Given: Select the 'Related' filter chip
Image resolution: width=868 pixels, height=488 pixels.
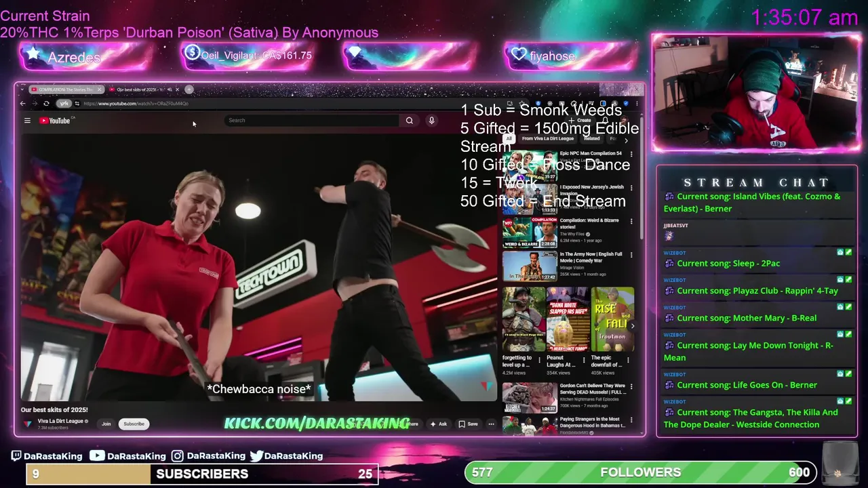Looking at the screenshot, I should 591,138.
